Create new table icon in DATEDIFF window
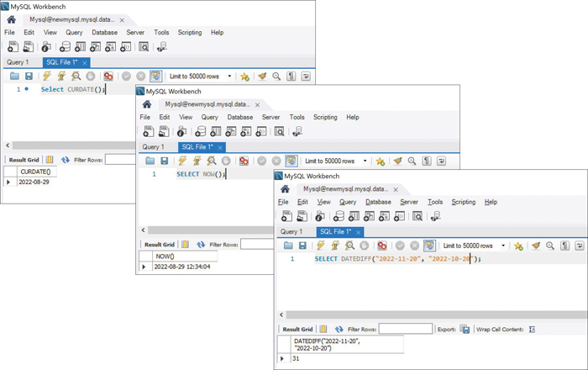This screenshot has height=370, width=588. click(x=354, y=216)
